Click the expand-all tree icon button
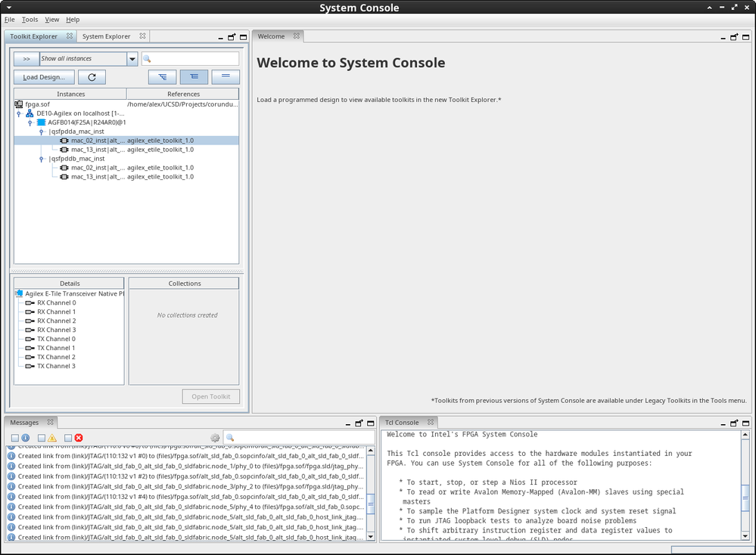This screenshot has height=555, width=756. pos(162,77)
